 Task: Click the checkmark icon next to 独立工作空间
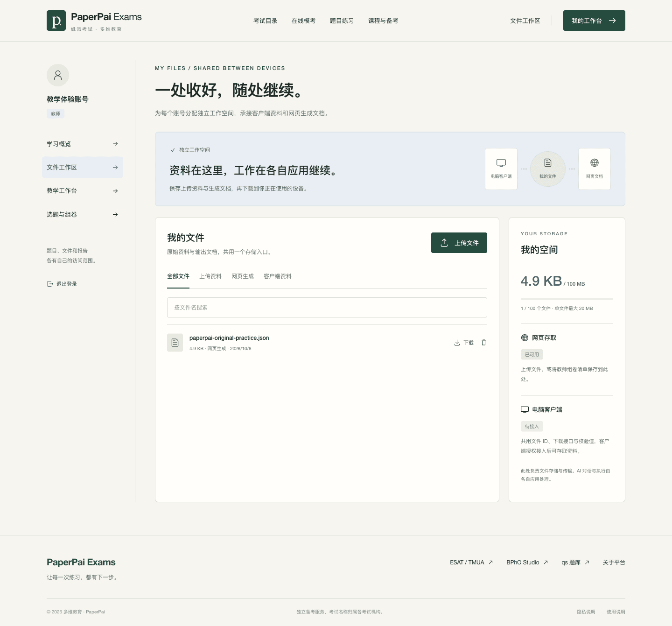(x=173, y=150)
